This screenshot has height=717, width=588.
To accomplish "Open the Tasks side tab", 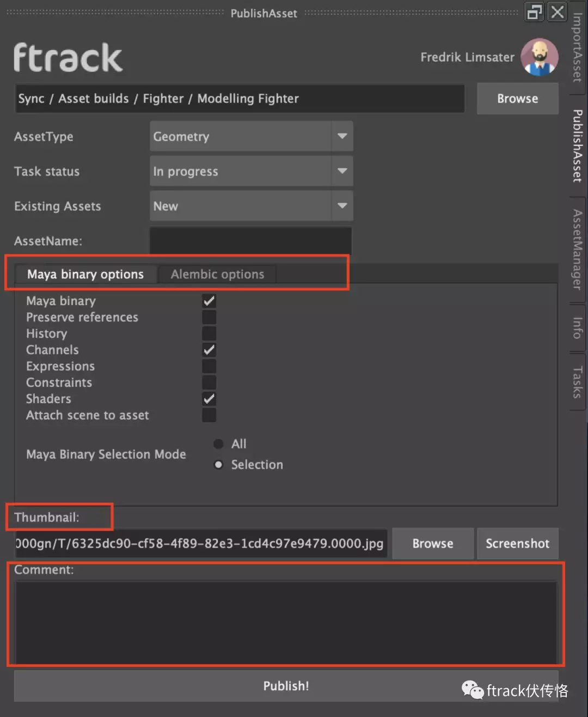I will point(577,382).
